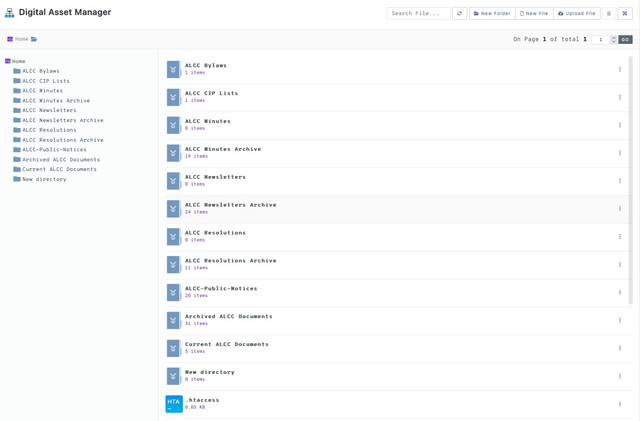
Task: Click the Digital Asset Manager logo icon
Action: [10, 13]
